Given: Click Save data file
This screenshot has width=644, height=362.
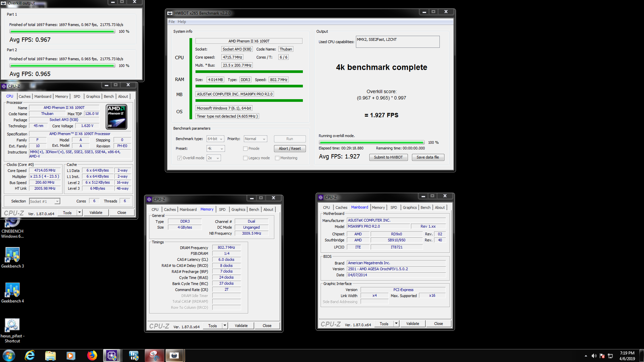Looking at the screenshot, I should coord(428,157).
